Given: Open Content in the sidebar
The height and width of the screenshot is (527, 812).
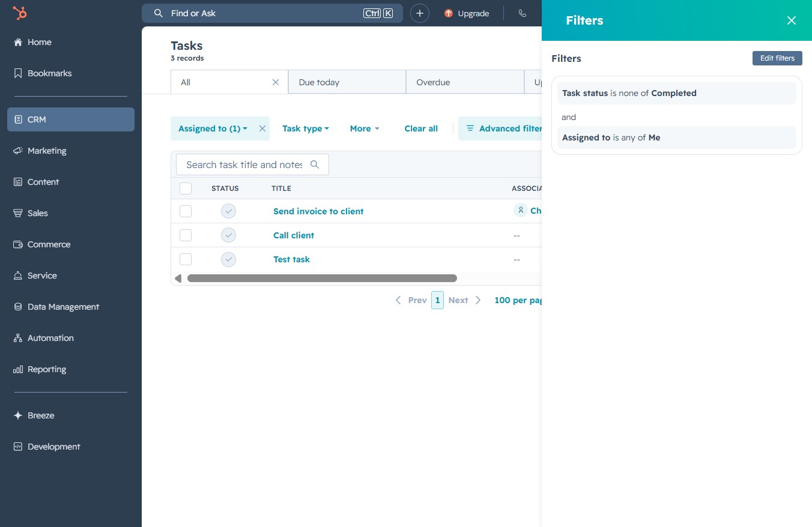Looking at the screenshot, I should 71,182.
